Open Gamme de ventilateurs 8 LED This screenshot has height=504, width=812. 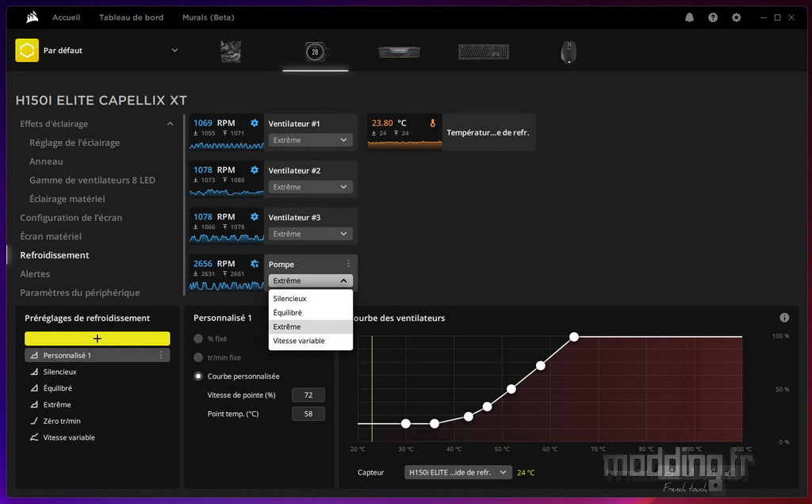[x=92, y=180]
